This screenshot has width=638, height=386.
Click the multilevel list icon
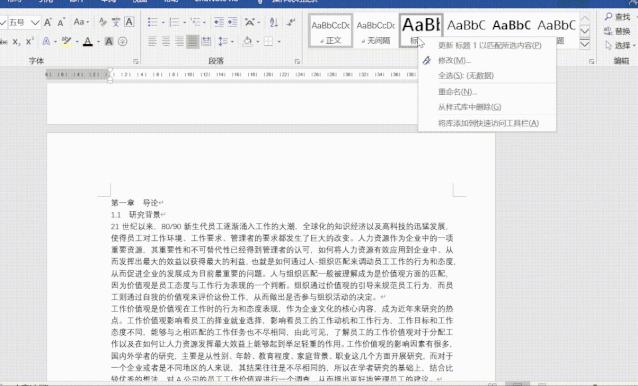point(195,22)
